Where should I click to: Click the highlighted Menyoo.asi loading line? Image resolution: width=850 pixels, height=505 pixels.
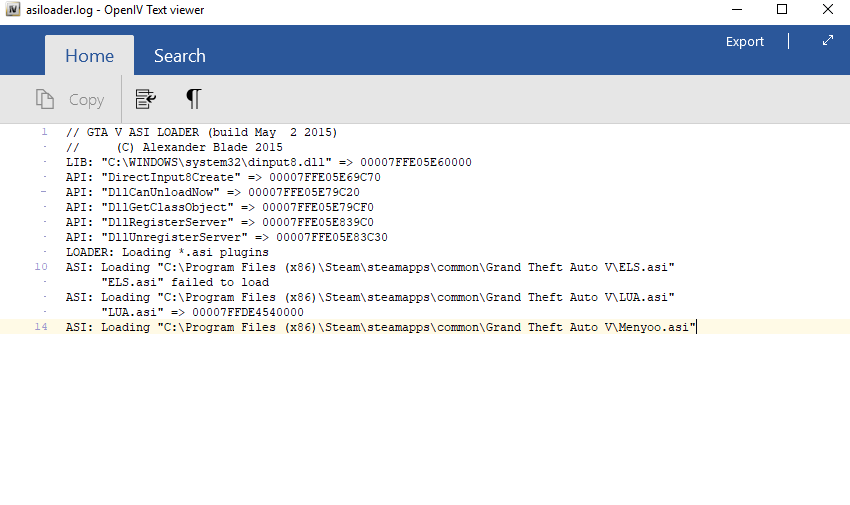click(381, 327)
